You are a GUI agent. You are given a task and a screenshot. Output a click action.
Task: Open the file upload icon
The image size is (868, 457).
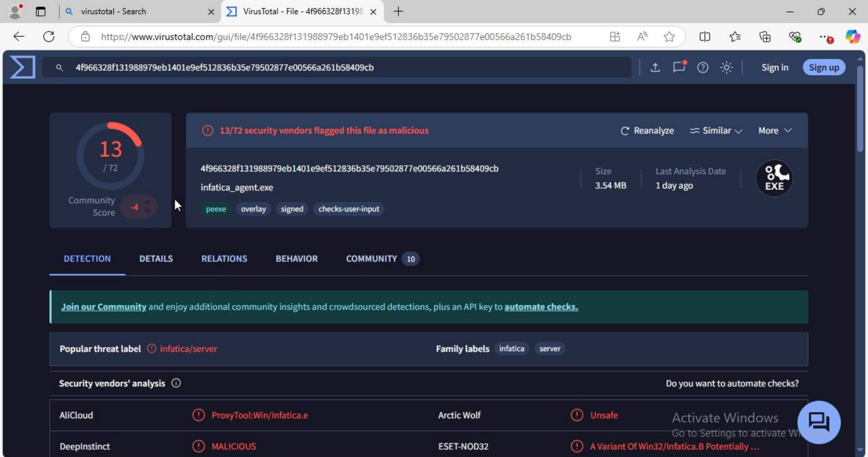click(x=655, y=67)
